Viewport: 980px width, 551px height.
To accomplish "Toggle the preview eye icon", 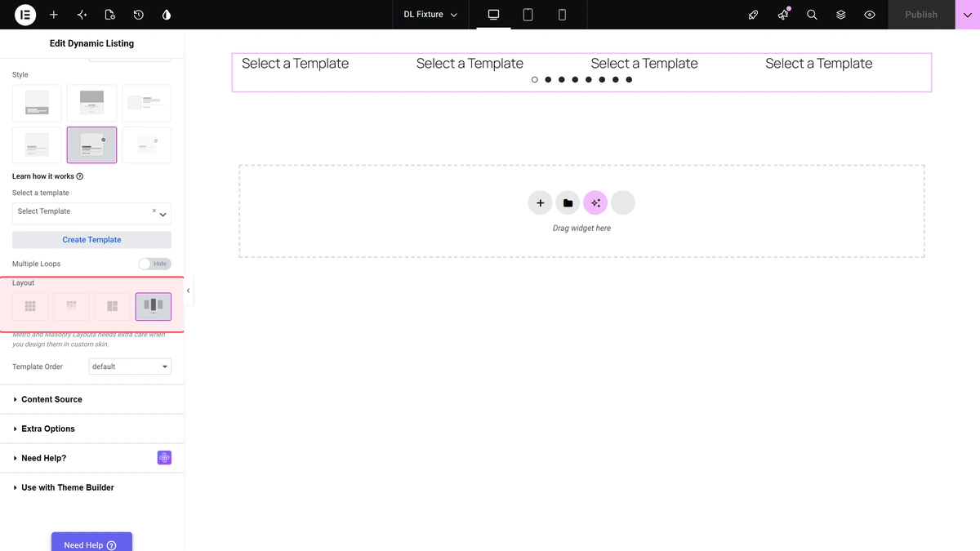I will [x=870, y=15].
